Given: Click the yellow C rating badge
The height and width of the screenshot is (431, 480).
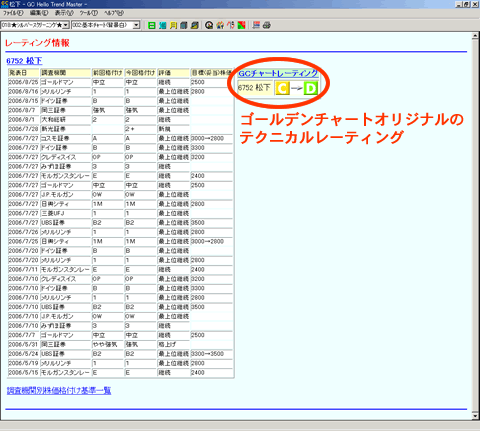Looking at the screenshot, I should pyautogui.click(x=282, y=88).
